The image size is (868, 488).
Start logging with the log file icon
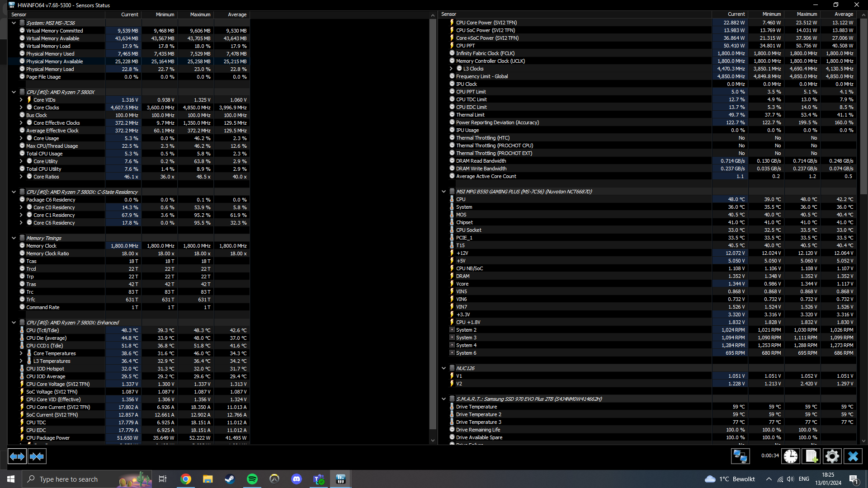(811, 456)
